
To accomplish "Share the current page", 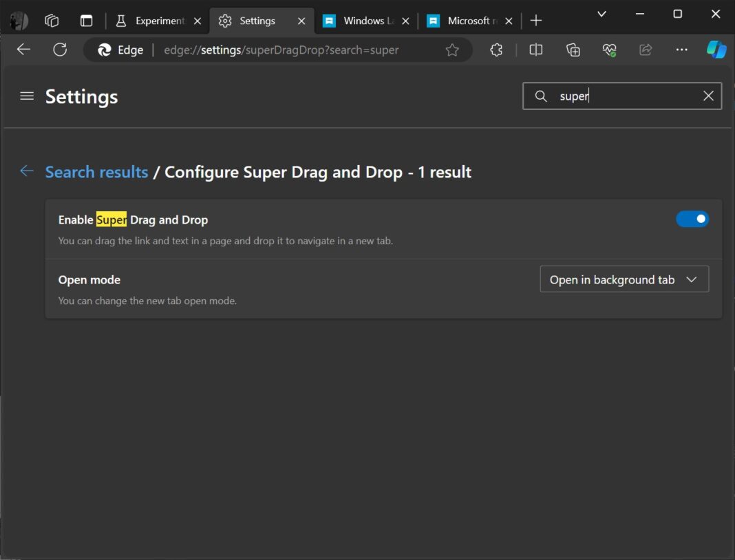I will click(x=646, y=50).
